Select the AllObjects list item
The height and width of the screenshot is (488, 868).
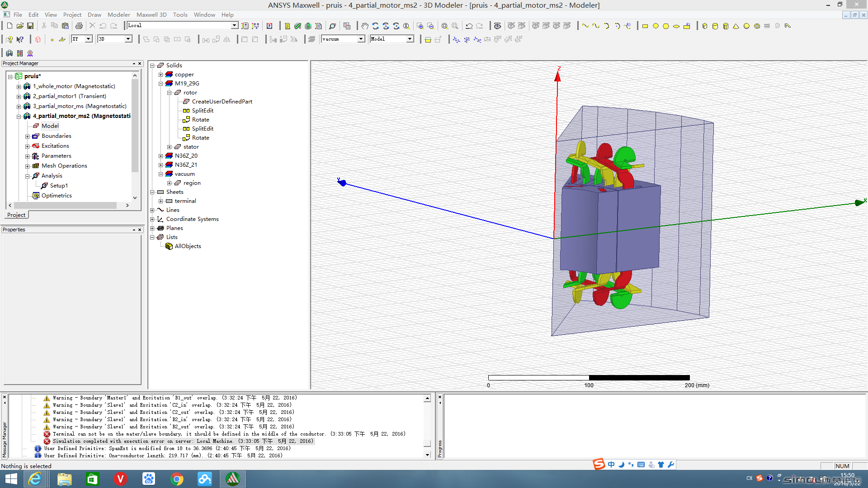[x=188, y=246]
